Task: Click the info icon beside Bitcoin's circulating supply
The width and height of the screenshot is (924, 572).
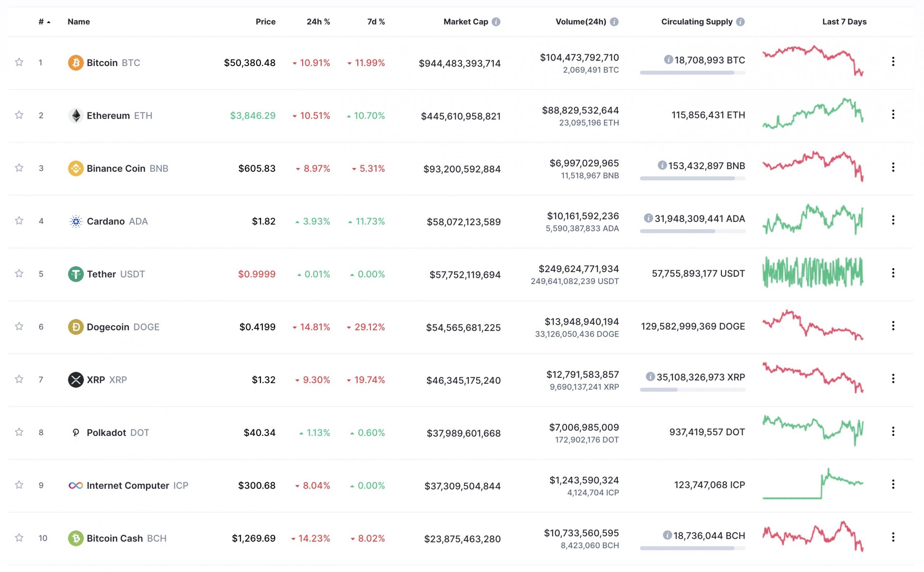Action: 668,60
